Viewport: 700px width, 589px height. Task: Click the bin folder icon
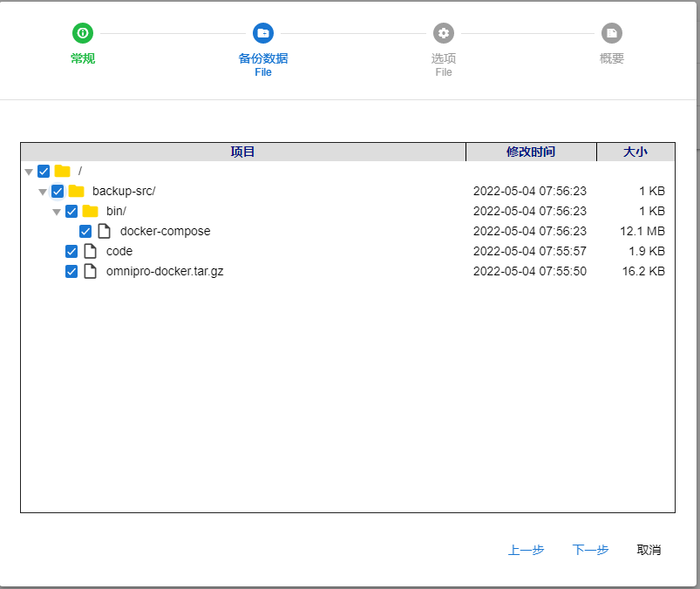pos(90,211)
